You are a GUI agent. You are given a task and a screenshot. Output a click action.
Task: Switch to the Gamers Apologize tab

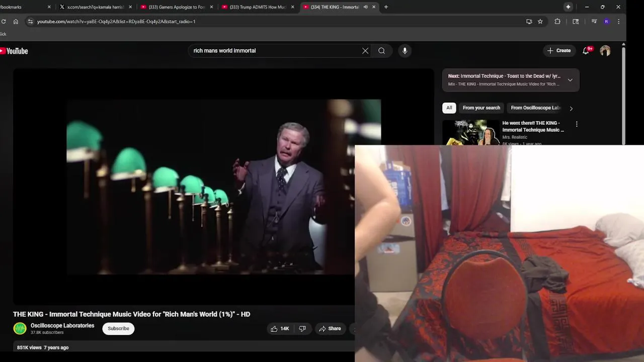pyautogui.click(x=177, y=7)
